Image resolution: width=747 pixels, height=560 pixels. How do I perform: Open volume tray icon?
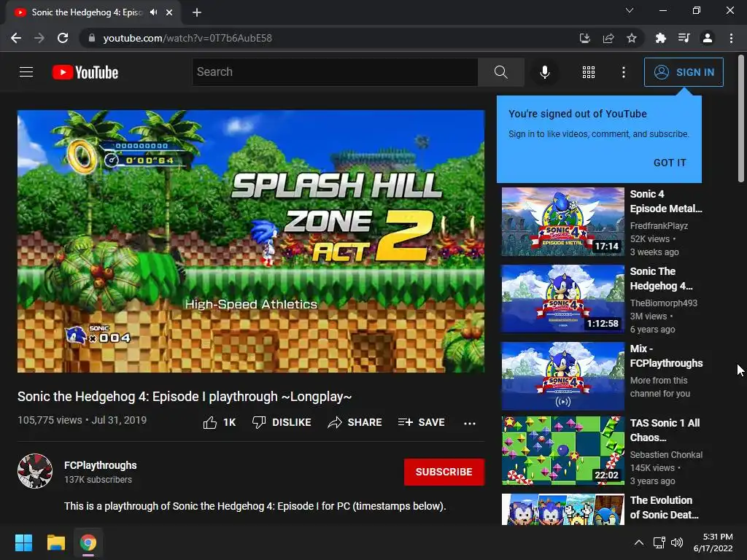676,542
